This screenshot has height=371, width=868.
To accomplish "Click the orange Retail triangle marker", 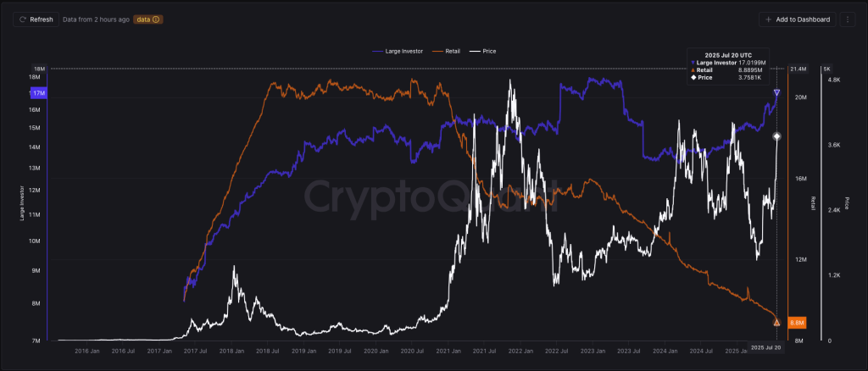I will pyautogui.click(x=777, y=322).
